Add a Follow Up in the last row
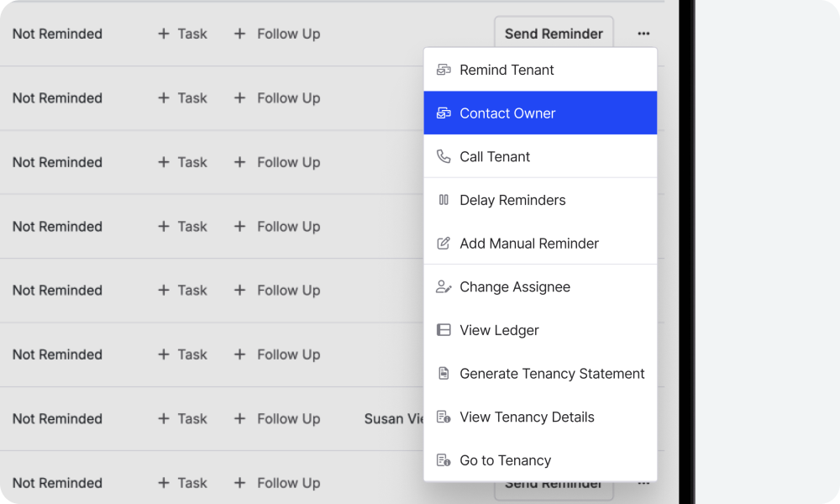This screenshot has width=840, height=504. [x=277, y=483]
